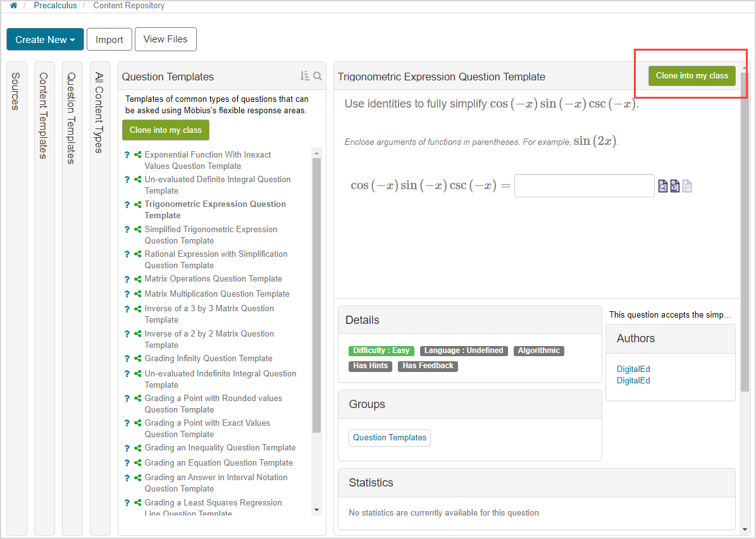Click the help icon beside Inverse of a 2 by 2 Matrix template
This screenshot has width=756, height=539.
[x=126, y=333]
